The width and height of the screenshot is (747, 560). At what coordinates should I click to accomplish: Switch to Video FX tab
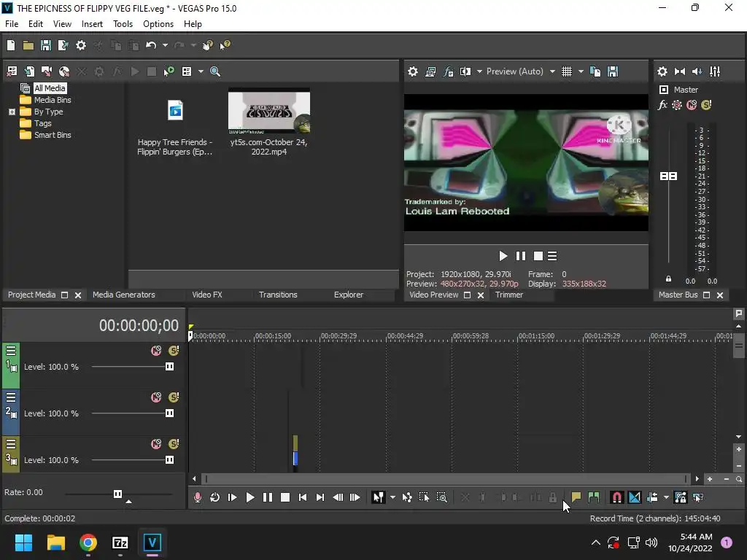coord(206,295)
